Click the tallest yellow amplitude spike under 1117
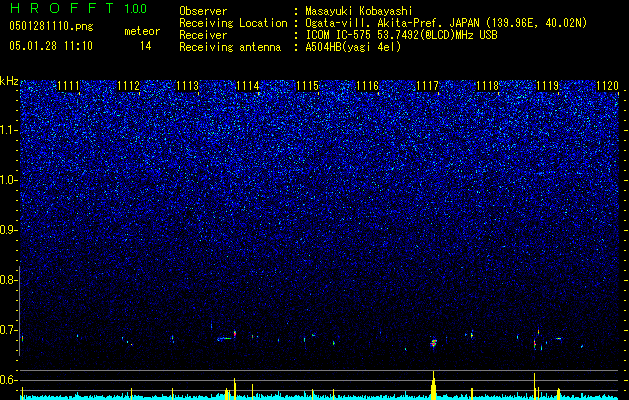 coord(433,385)
